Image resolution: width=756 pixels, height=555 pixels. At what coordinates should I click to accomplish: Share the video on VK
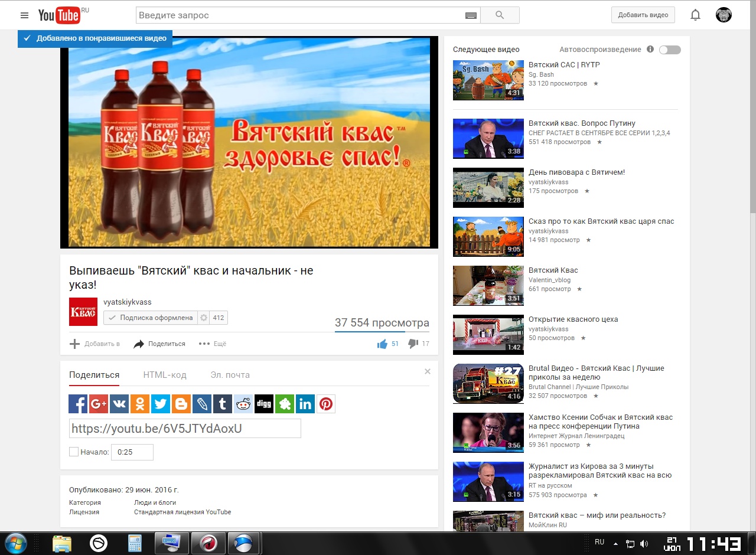coord(119,404)
